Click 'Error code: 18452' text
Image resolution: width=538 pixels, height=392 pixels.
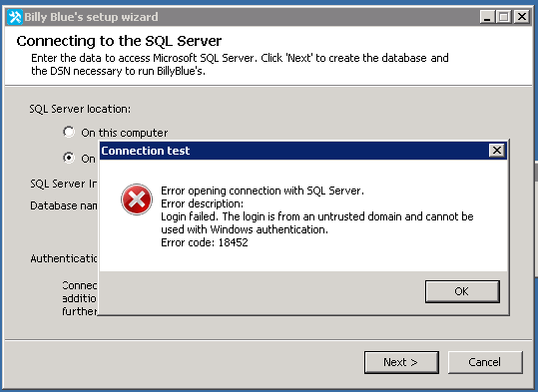pos(205,242)
